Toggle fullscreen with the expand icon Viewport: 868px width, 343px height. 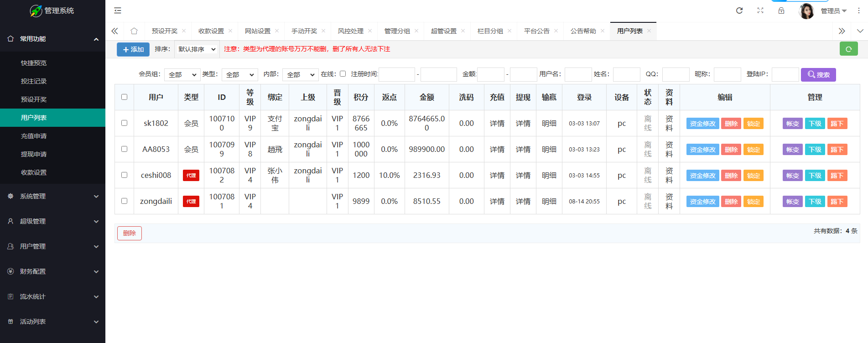pos(760,10)
